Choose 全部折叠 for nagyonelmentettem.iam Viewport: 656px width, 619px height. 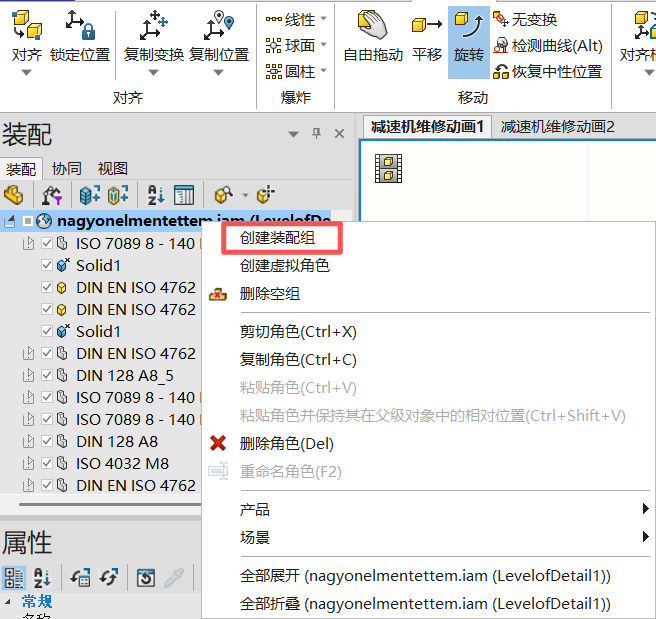[x=425, y=604]
